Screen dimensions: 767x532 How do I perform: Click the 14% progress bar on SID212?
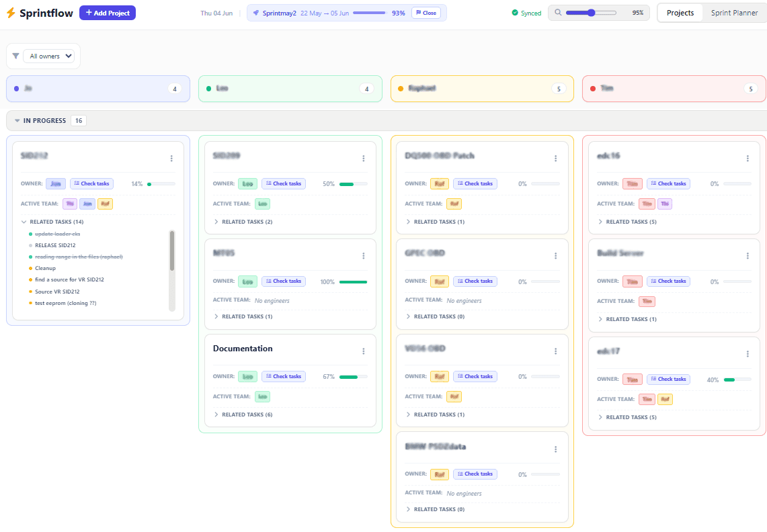pyautogui.click(x=161, y=184)
